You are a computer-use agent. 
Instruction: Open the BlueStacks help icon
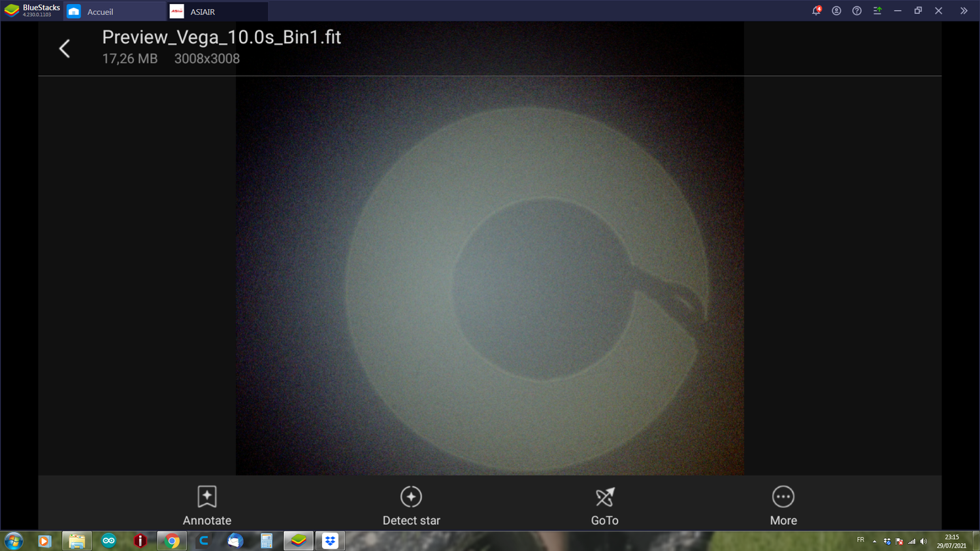tap(857, 10)
